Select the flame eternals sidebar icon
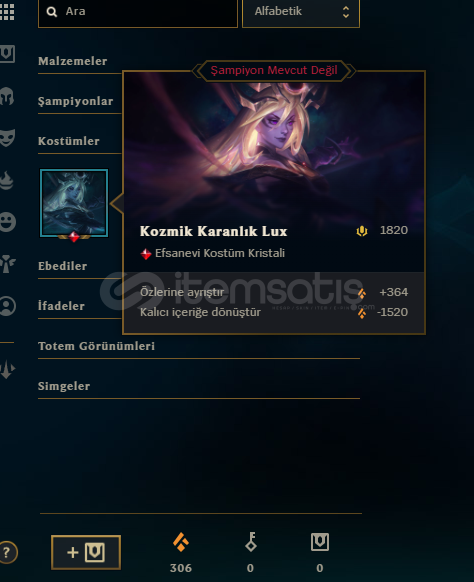 7,180
